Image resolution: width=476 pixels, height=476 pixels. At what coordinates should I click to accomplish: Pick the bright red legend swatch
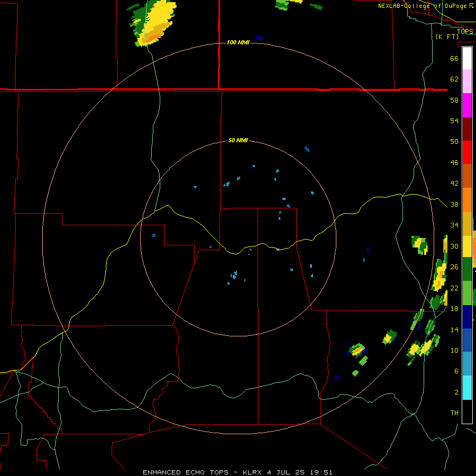coord(467,152)
